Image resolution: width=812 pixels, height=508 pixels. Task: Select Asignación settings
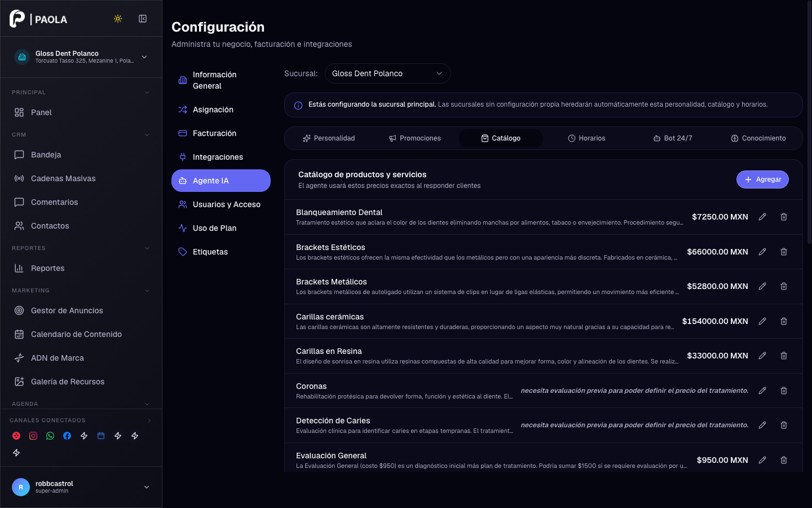point(221,110)
